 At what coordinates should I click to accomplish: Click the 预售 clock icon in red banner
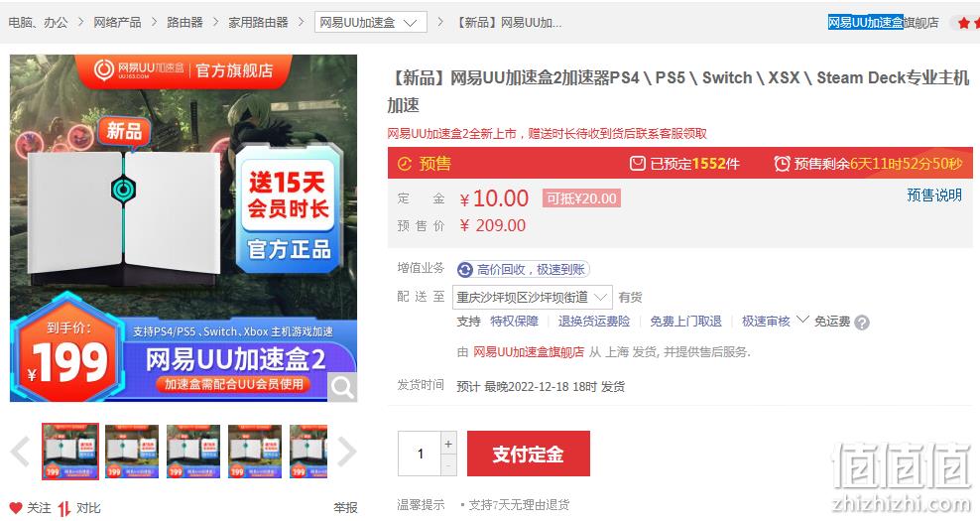pos(405,164)
